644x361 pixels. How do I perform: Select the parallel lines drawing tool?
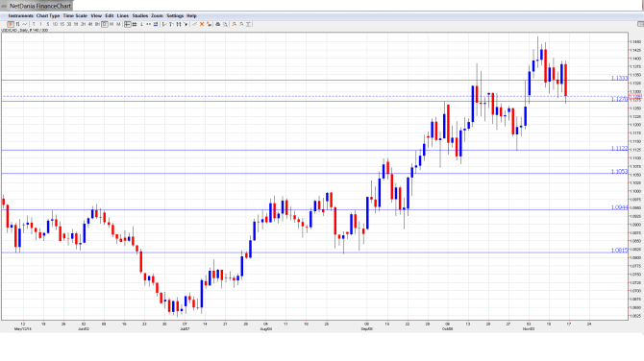(x=179, y=24)
